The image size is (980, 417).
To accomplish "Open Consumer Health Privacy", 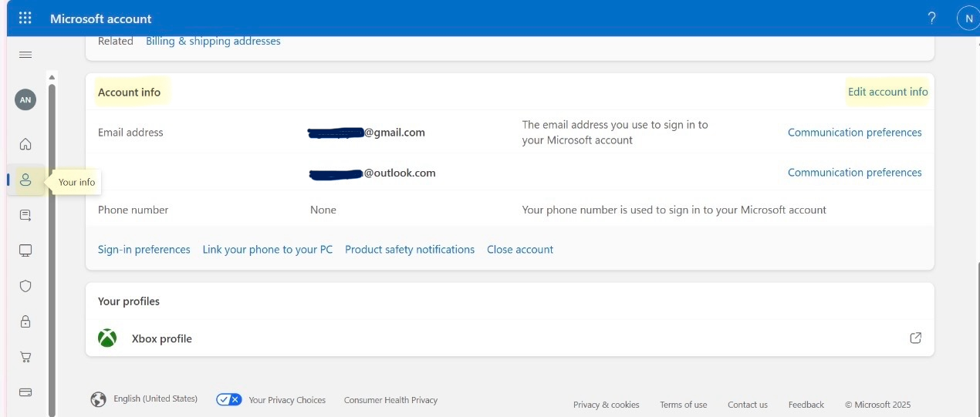I will point(390,400).
